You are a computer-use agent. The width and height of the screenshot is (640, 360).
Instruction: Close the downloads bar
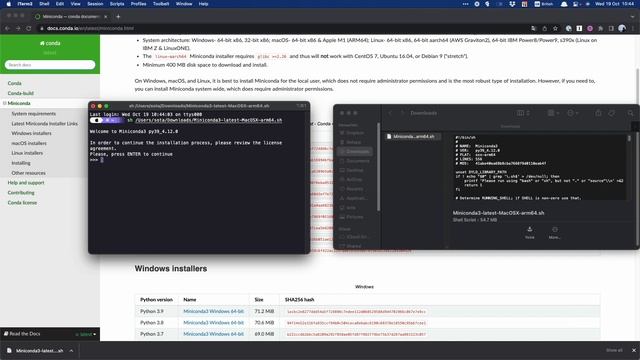[x=633, y=350]
